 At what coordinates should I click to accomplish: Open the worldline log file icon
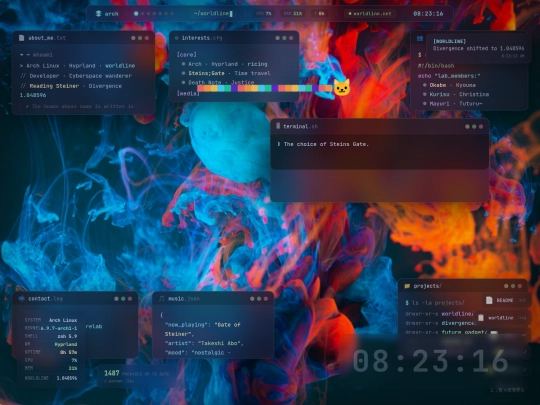pyautogui.click(x=481, y=318)
